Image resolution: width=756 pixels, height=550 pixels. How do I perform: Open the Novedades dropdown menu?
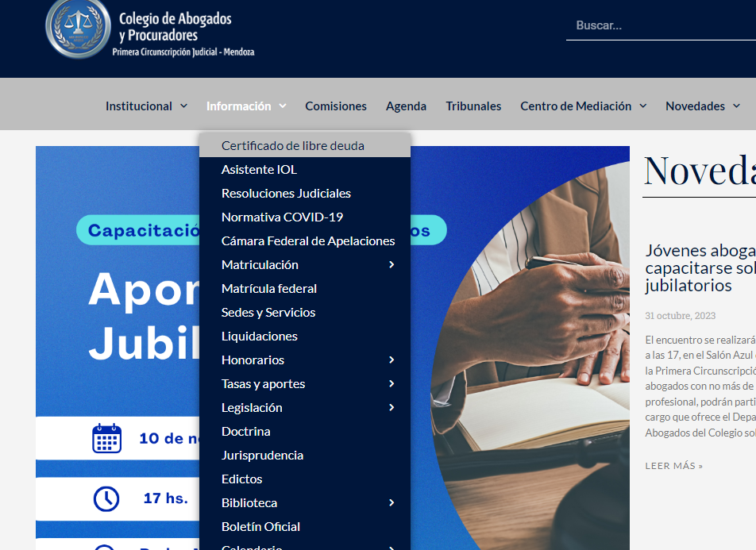click(703, 106)
